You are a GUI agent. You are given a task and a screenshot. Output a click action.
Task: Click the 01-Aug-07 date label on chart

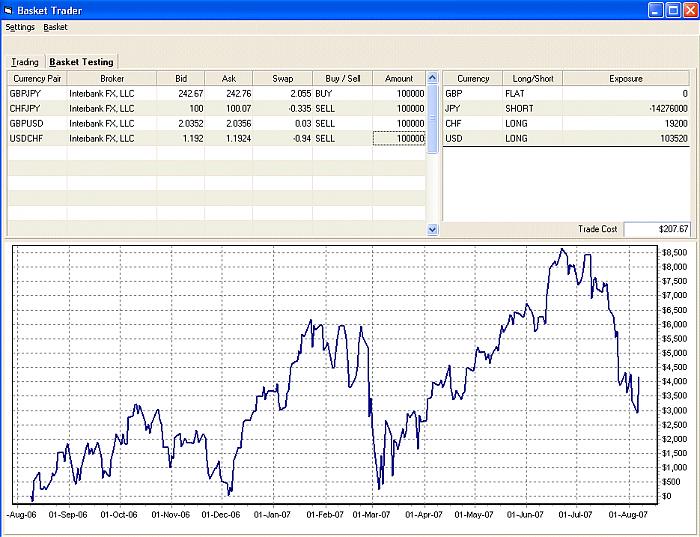tap(628, 515)
